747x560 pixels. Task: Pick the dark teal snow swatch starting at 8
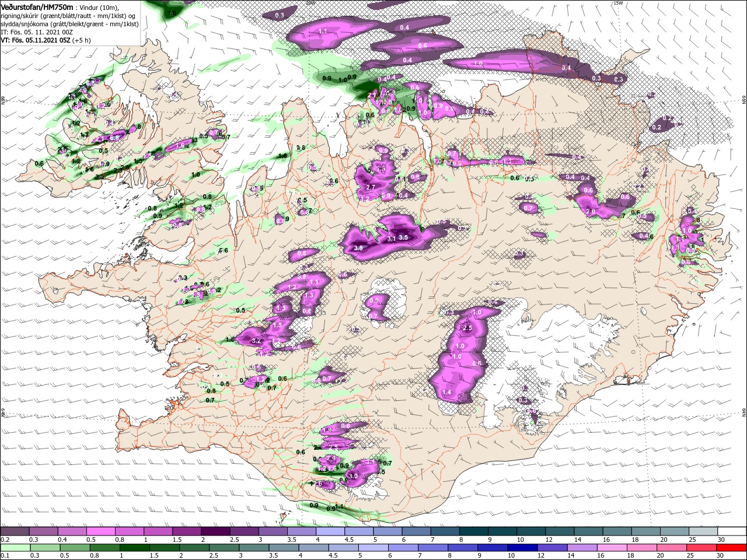[x=474, y=532]
